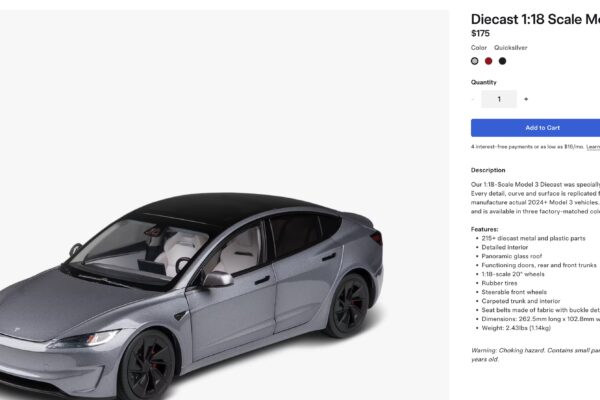Pick the black color swatch
The height and width of the screenshot is (400, 600).
click(x=502, y=61)
